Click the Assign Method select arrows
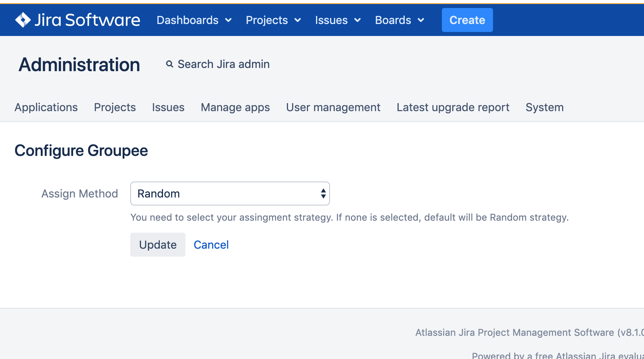The width and height of the screenshot is (644, 359). pos(323,193)
